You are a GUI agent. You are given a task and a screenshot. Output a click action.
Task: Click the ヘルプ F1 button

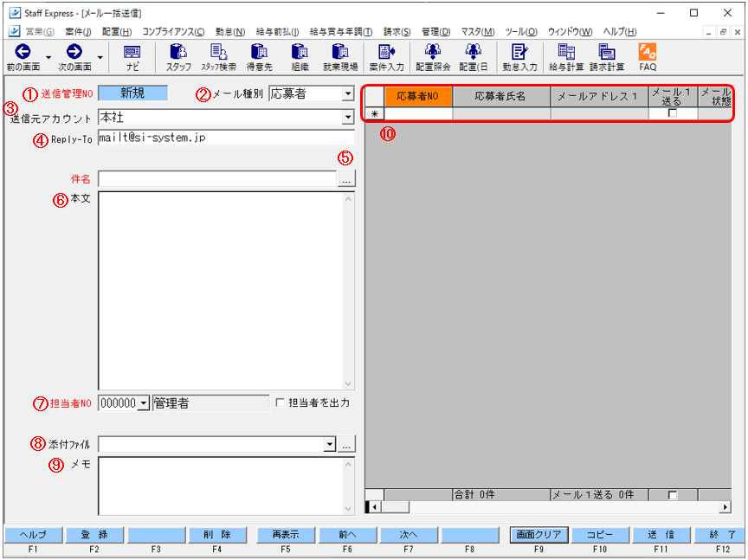pyautogui.click(x=33, y=535)
